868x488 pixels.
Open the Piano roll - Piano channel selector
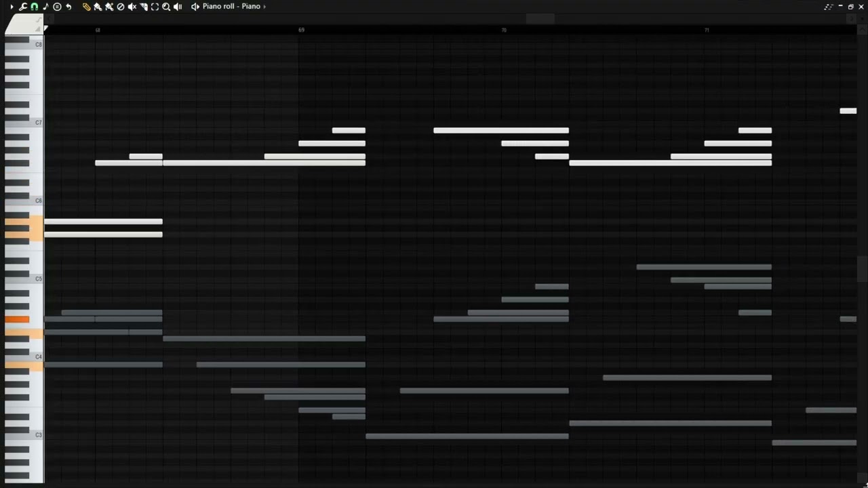coord(231,7)
